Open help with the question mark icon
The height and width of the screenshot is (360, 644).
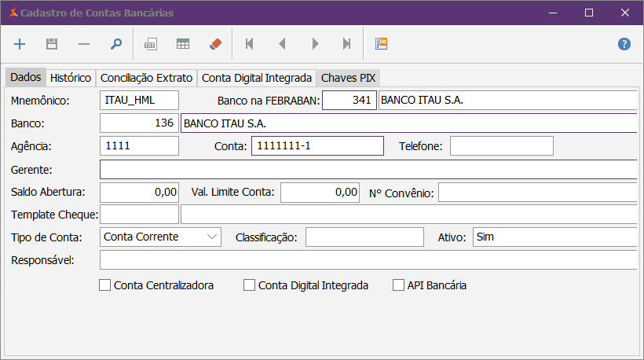tap(624, 44)
